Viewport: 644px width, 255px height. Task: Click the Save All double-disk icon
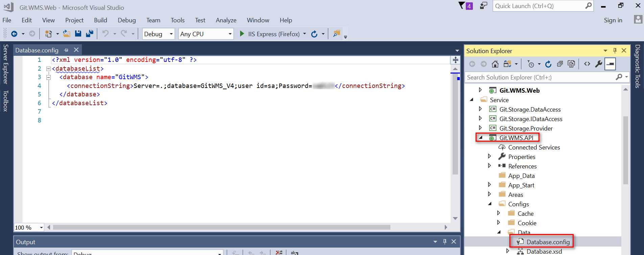pyautogui.click(x=90, y=33)
